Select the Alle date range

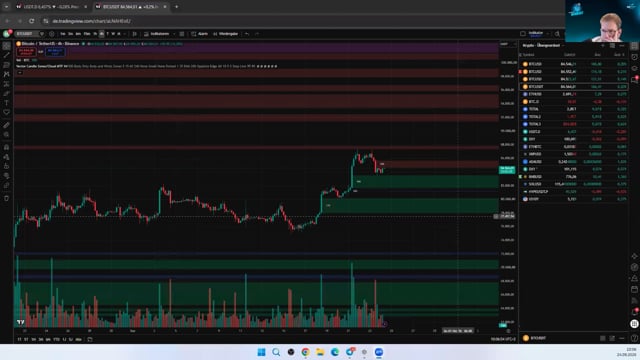click(x=78, y=339)
